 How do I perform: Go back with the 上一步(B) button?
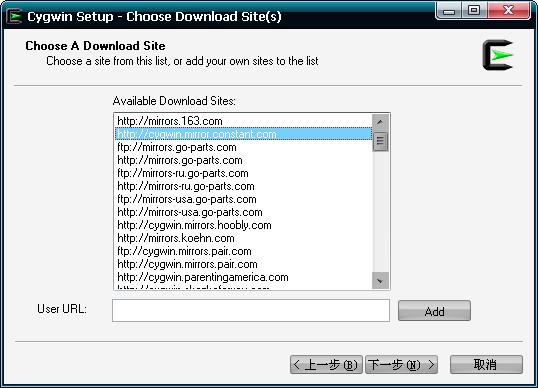(x=326, y=365)
